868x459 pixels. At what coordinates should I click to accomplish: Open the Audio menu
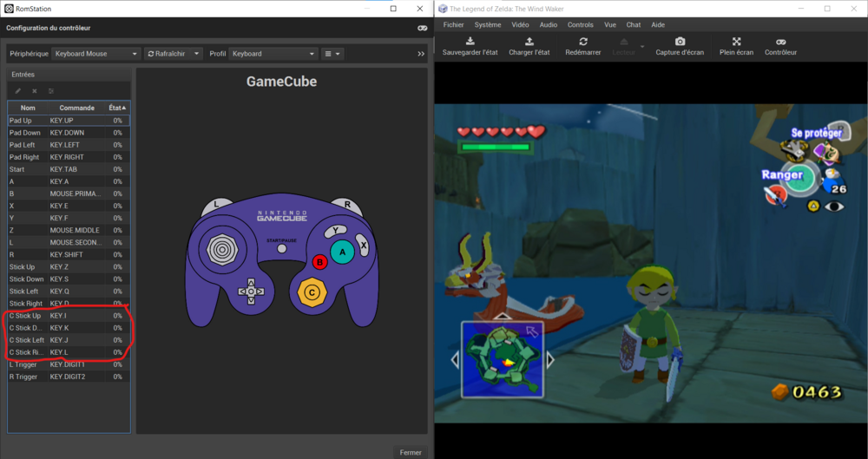coord(549,25)
